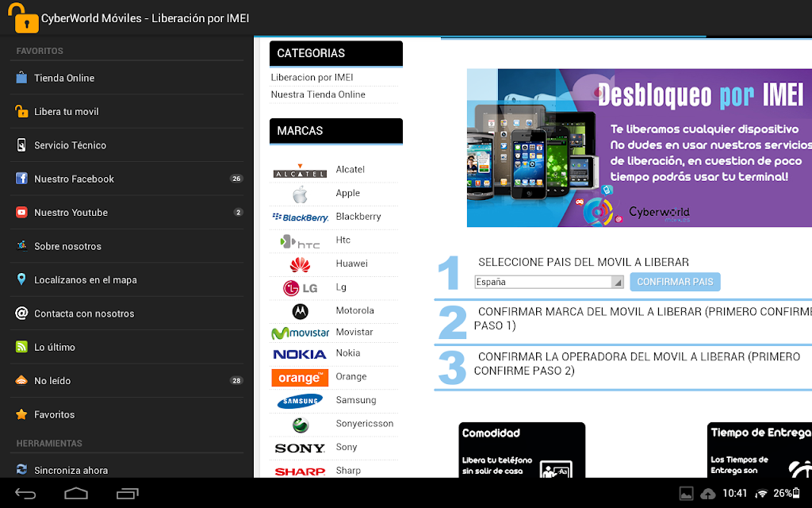Tap the Comodidad info card
Screen dimensions: 812x508
coord(522,450)
